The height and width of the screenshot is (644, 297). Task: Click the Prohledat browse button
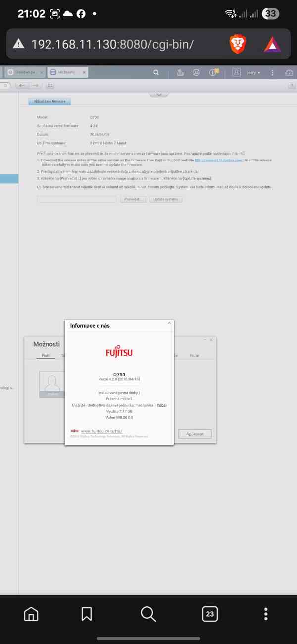[x=133, y=199]
